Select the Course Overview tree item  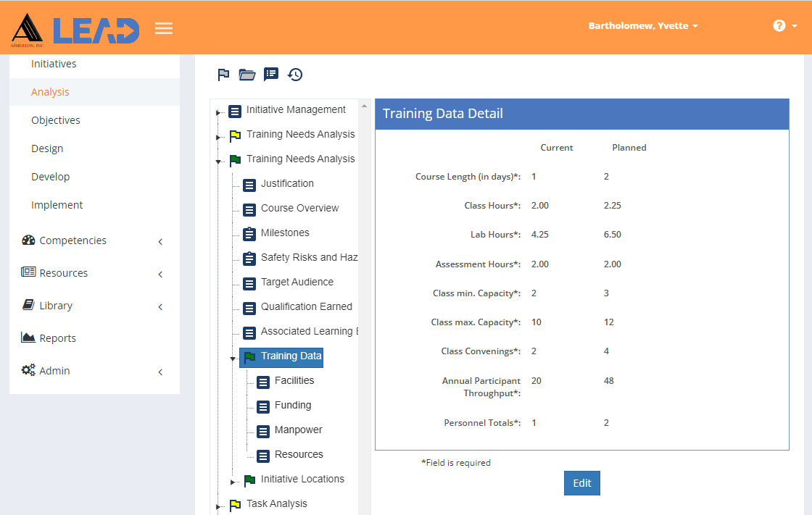[300, 208]
